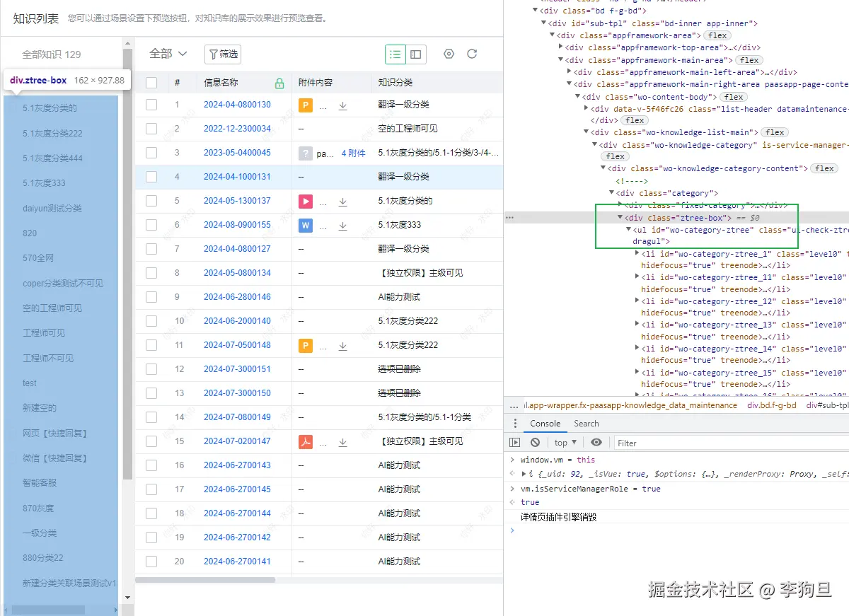The height and width of the screenshot is (616, 849).
Task: Click the table horizontal scrollbar
Action: 205,580
